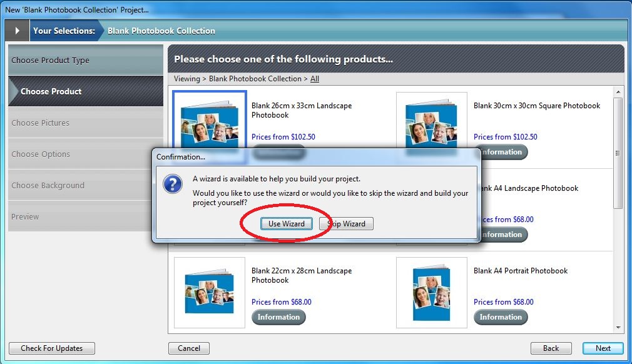632x364 pixels.
Task: Click the Check For Updates button
Action: [52, 348]
